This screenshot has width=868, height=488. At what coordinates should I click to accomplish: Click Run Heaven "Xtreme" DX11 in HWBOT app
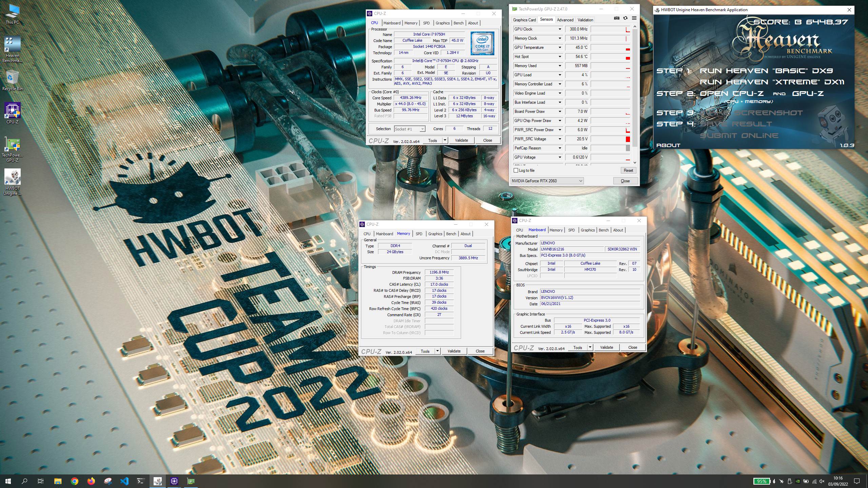772,82
